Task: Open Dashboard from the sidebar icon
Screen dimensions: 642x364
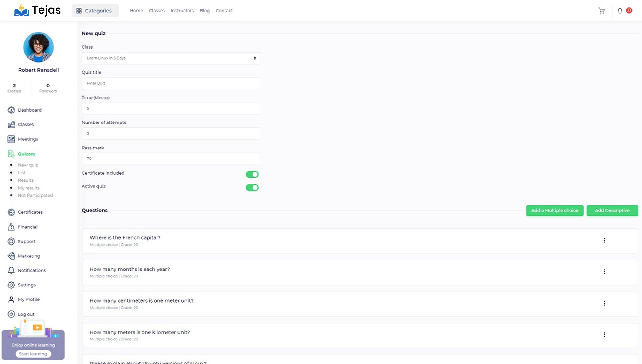Action: coord(11,110)
